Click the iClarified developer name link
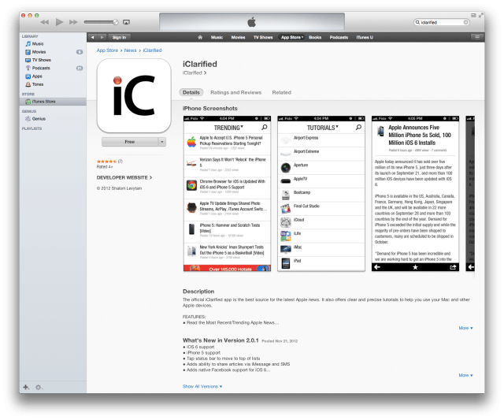 [195, 73]
